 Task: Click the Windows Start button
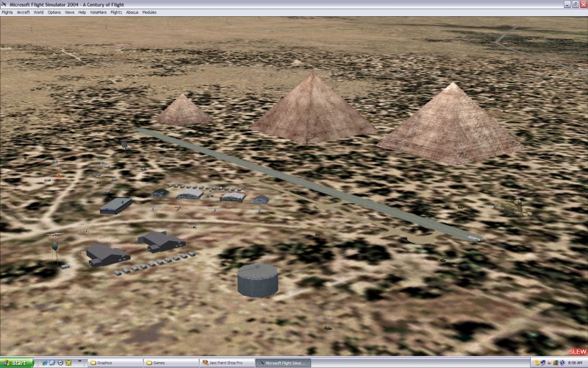17,363
